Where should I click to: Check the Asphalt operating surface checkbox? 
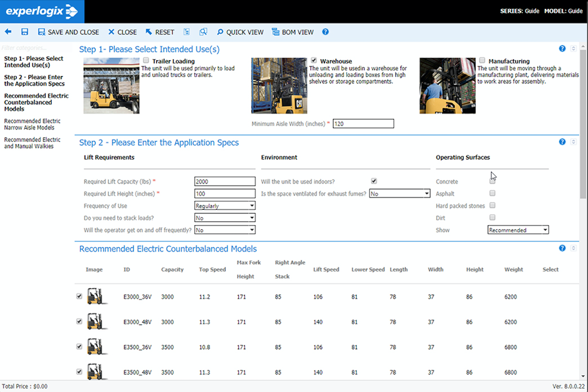[492, 193]
